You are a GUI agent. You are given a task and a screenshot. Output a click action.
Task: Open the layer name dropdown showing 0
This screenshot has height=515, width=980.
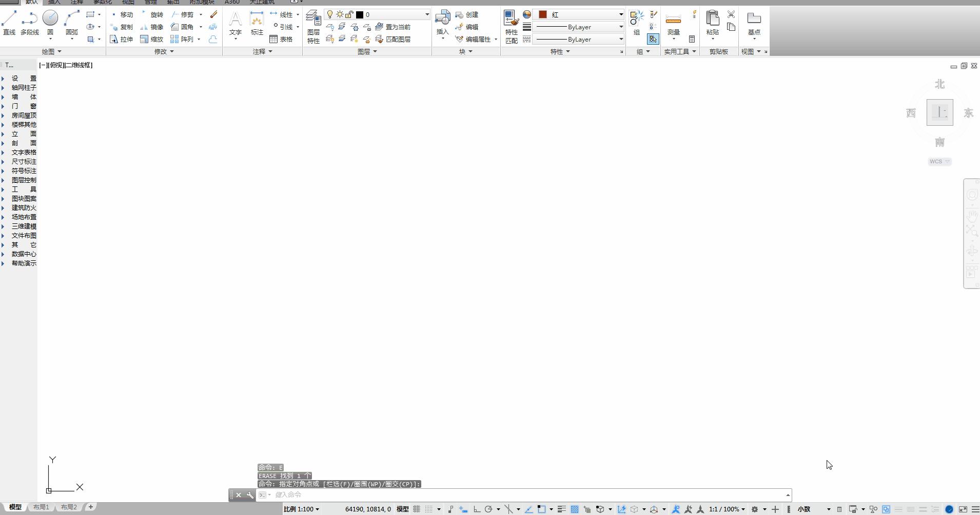377,14
